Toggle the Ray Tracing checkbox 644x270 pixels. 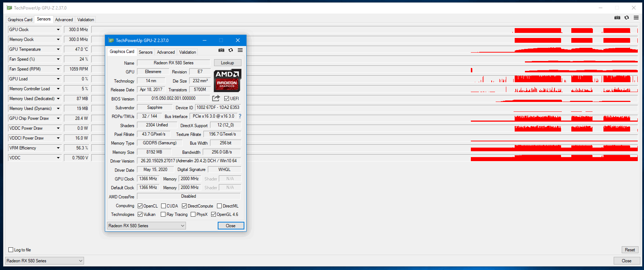163,214
